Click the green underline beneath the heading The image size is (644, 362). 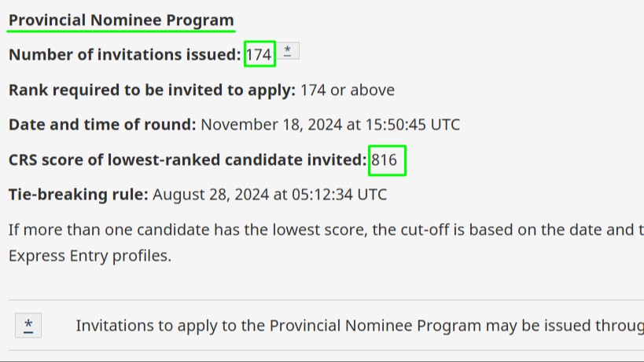point(121,31)
